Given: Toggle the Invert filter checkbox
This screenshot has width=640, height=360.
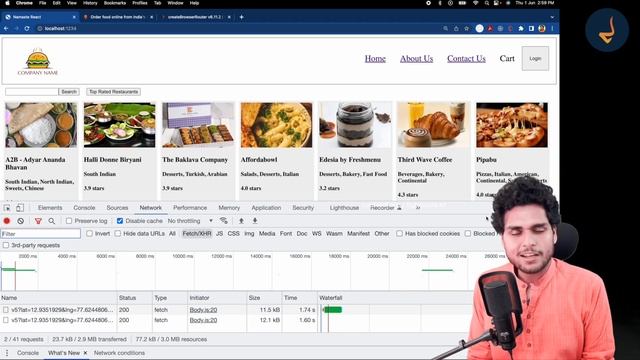Looking at the screenshot, I should pyautogui.click(x=89, y=233).
